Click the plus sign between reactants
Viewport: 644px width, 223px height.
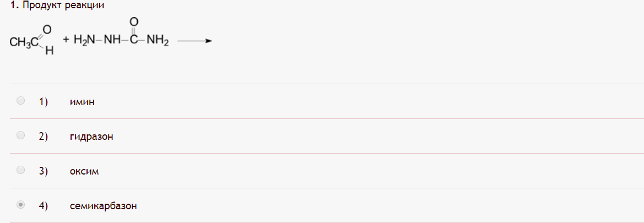pos(66,40)
